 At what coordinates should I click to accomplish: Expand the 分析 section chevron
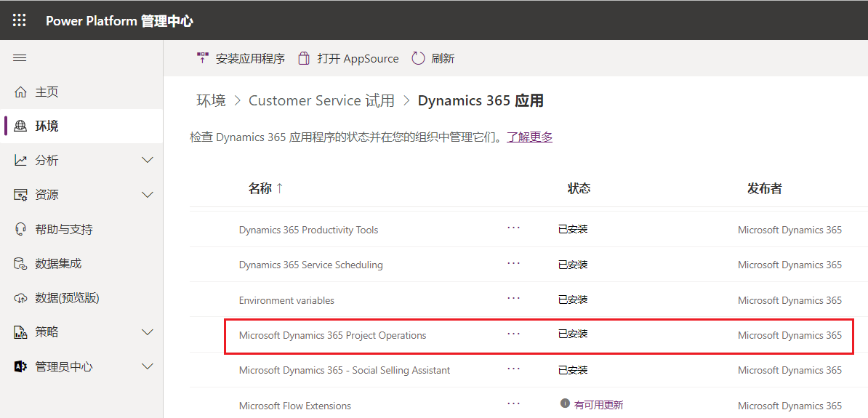click(148, 161)
